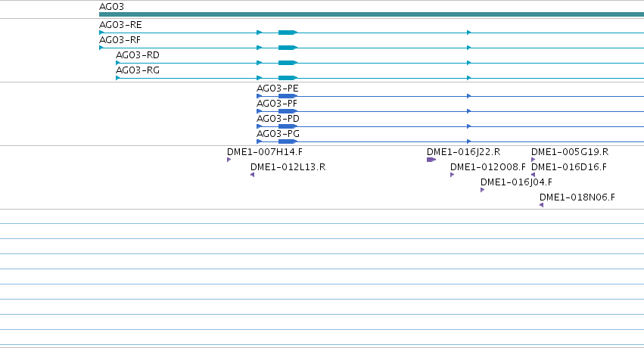Select the DME1-012L13.R label
The height and width of the screenshot is (348, 644).
288,167
